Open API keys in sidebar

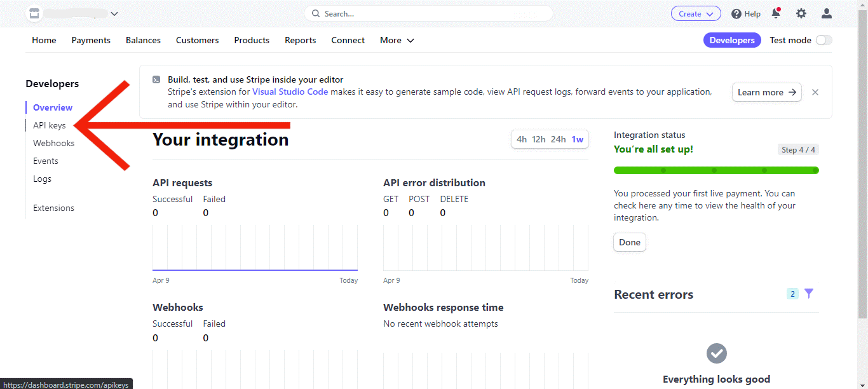pos(50,125)
